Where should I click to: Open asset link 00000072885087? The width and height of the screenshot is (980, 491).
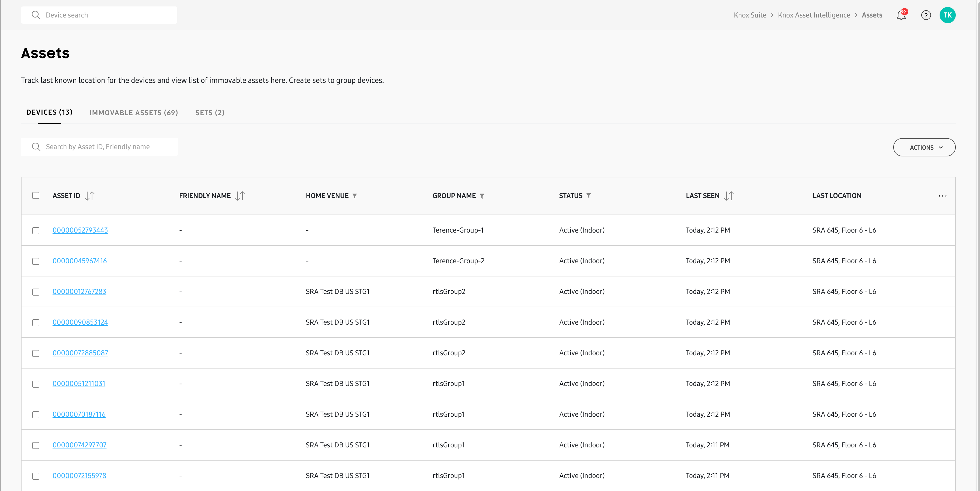(x=80, y=353)
